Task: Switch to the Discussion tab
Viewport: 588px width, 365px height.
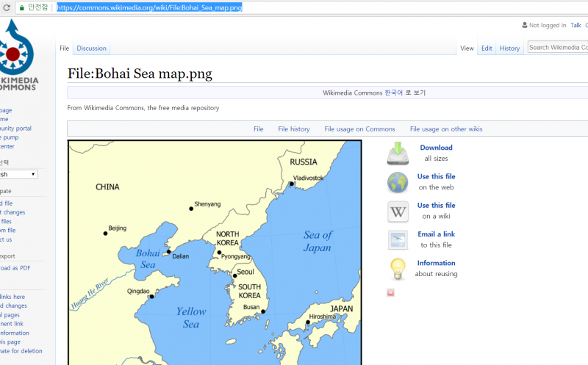Action: pyautogui.click(x=91, y=48)
